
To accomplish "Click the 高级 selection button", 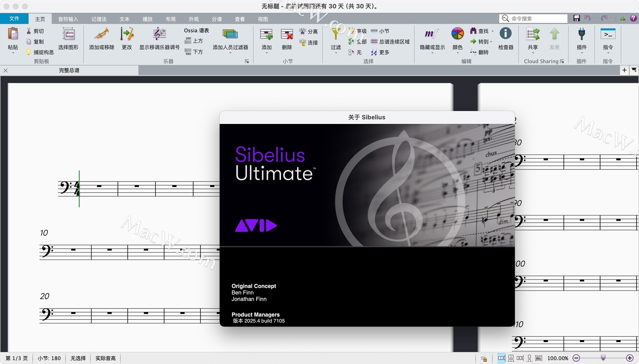I will coord(357,31).
